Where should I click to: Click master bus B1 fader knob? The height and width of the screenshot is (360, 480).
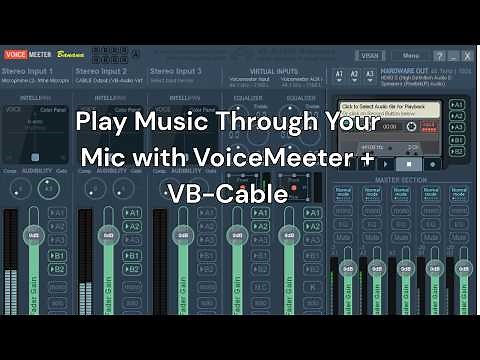tap(435, 269)
